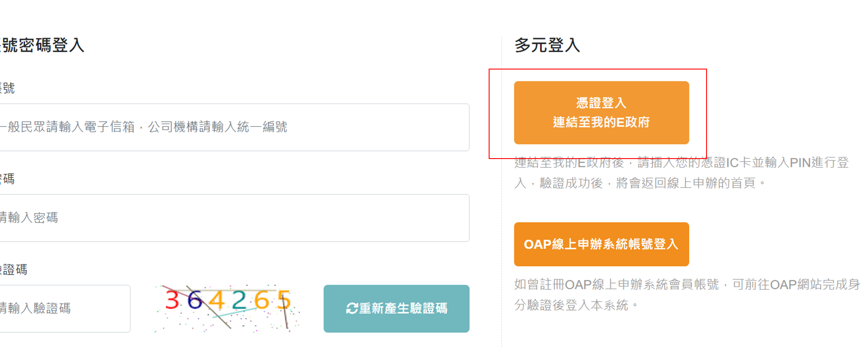Focus the 帳號 email or 統一編號 field
Viewport: 868px width, 348px height.
(x=233, y=127)
